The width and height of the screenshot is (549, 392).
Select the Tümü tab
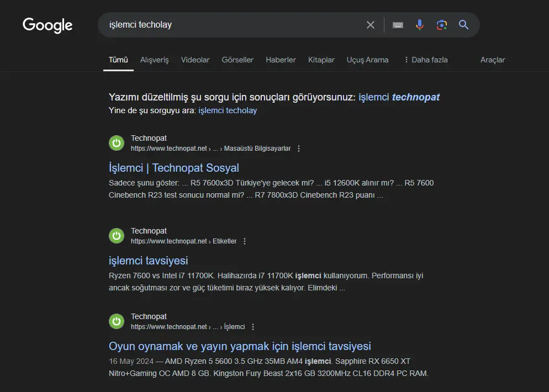118,60
